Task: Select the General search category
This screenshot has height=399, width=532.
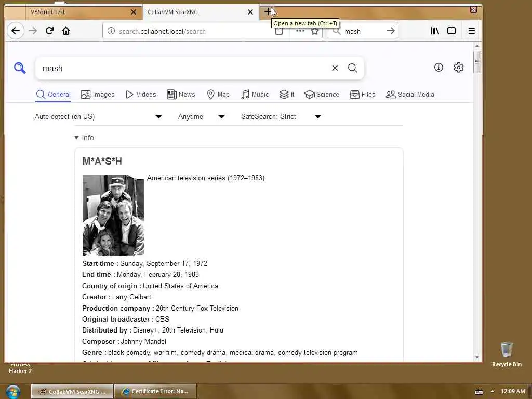Action: (54, 95)
